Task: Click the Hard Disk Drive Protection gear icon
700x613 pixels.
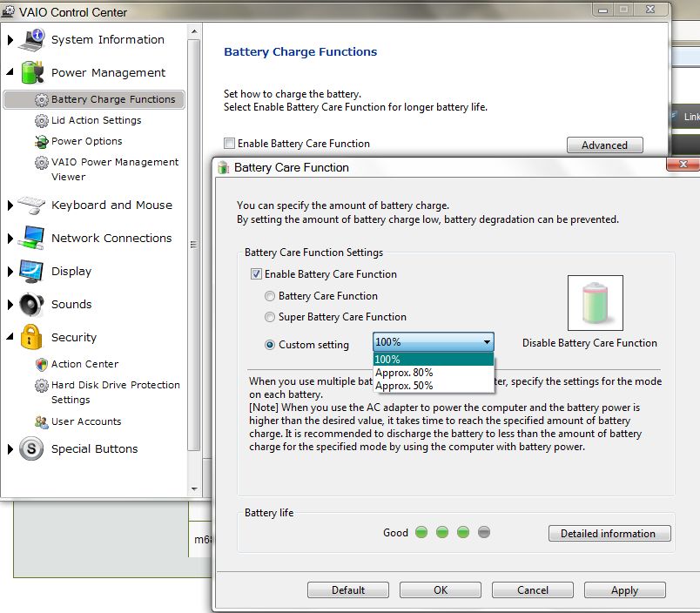Action: (x=42, y=385)
